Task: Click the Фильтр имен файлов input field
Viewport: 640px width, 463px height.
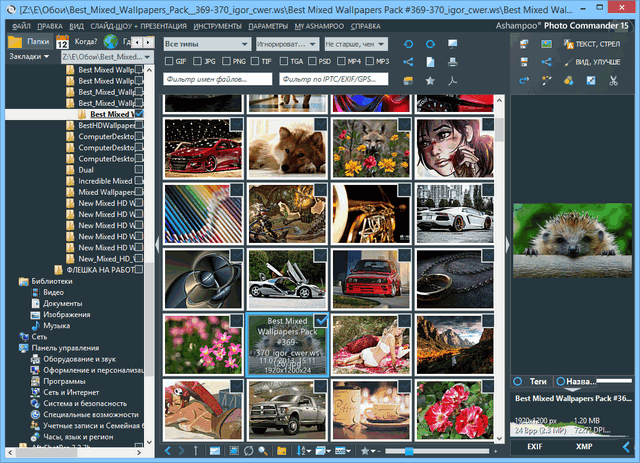Action: pyautogui.click(x=216, y=78)
